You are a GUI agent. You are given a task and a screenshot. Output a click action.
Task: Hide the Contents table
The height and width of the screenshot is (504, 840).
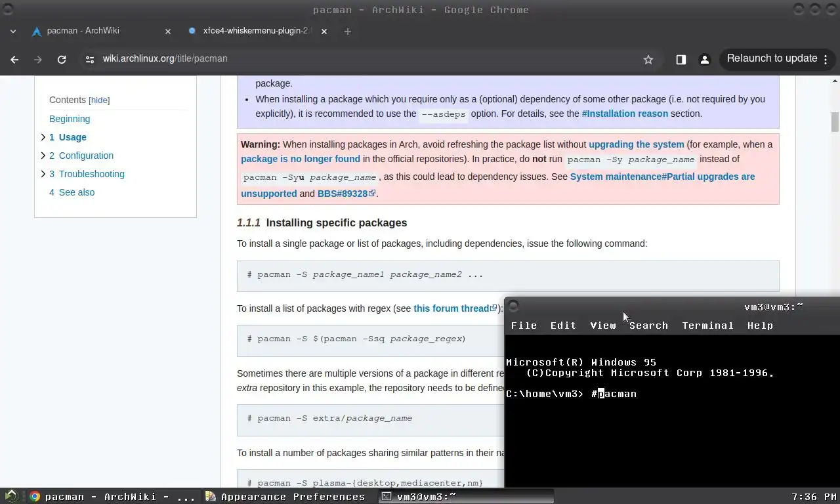pos(99,100)
